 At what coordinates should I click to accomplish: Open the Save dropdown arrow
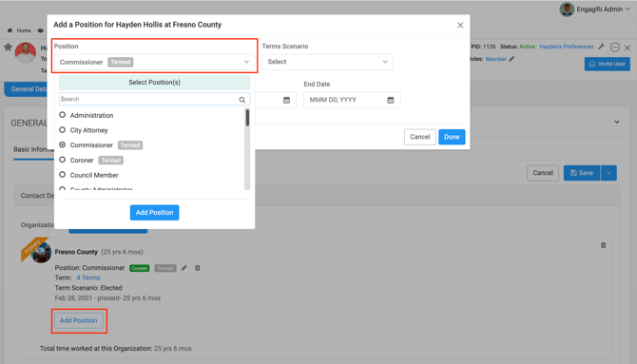click(x=608, y=173)
